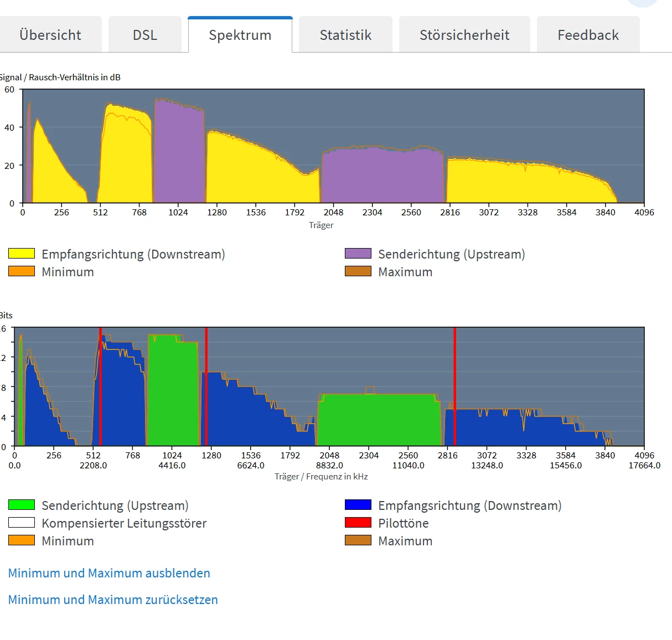Image resolution: width=672 pixels, height=640 pixels.
Task: Click blue Downstream legend swatch below bits chart
Action: pyautogui.click(x=358, y=505)
